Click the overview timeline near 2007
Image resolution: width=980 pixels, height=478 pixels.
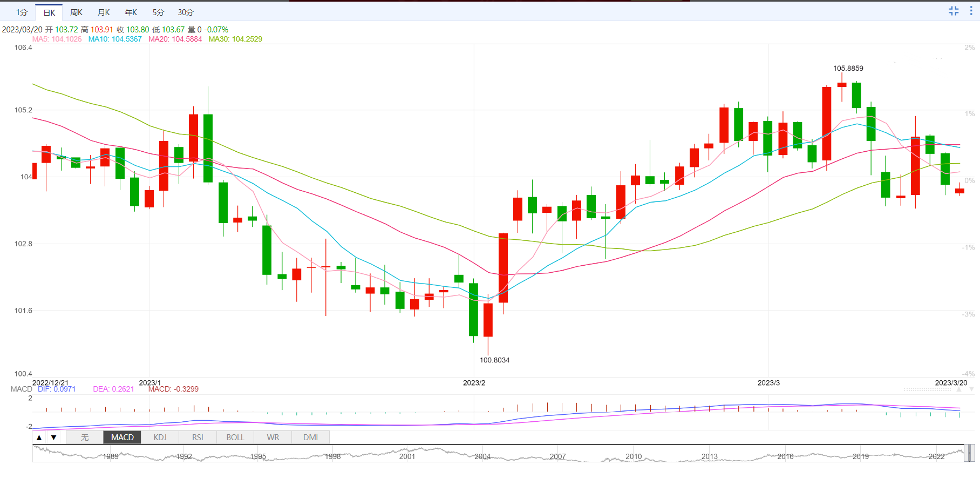coord(557,456)
